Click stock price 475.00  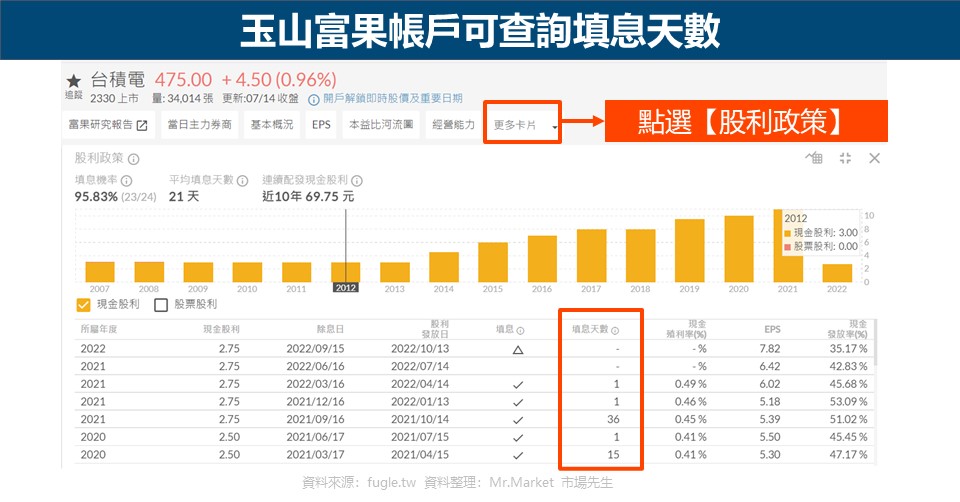[x=183, y=80]
